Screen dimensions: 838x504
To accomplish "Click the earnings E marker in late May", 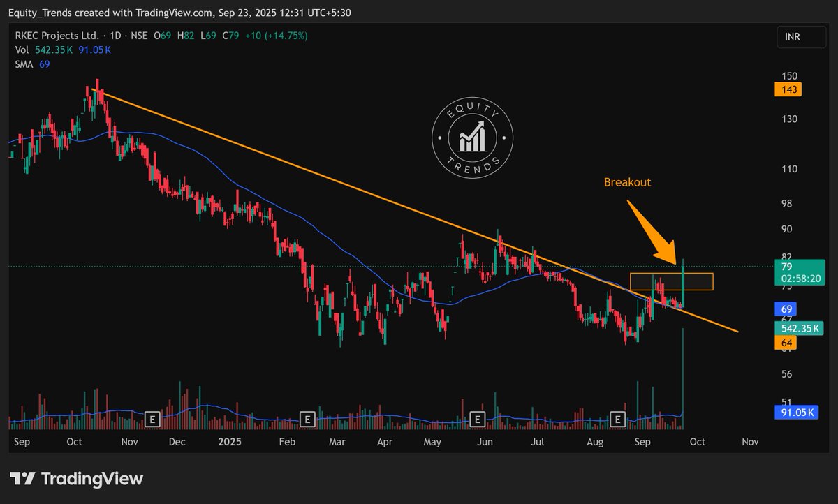I will (x=477, y=419).
